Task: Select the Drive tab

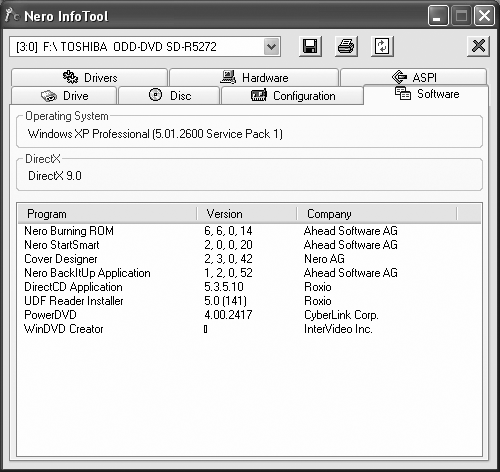Action: pyautogui.click(x=64, y=96)
